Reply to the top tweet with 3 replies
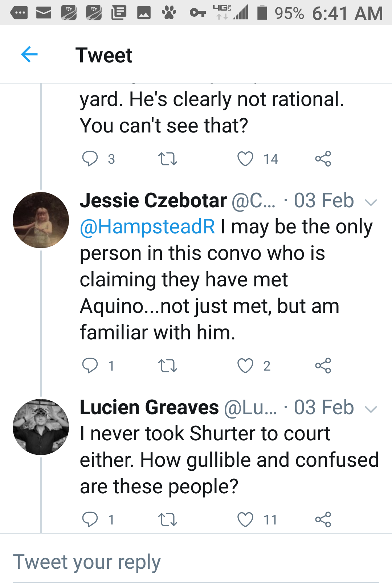392x588 pixels. coord(90,159)
